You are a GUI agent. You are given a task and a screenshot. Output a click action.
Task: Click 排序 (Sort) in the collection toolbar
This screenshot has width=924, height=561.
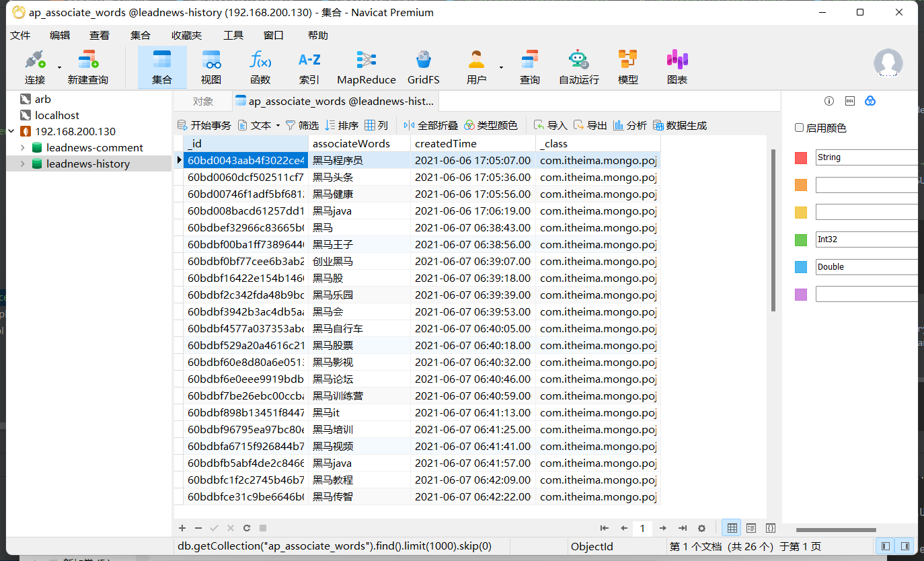(342, 125)
